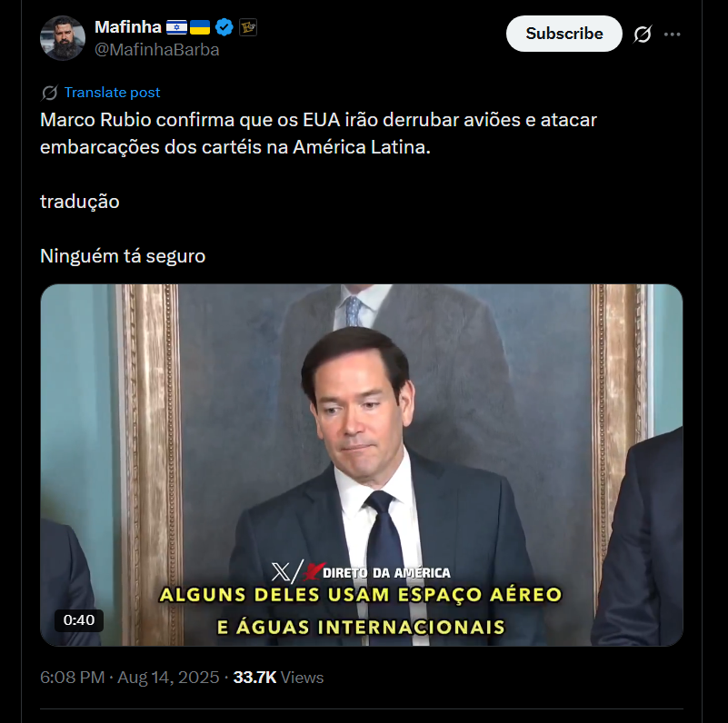Open the @MafinhaBarba handle link

pos(157,50)
